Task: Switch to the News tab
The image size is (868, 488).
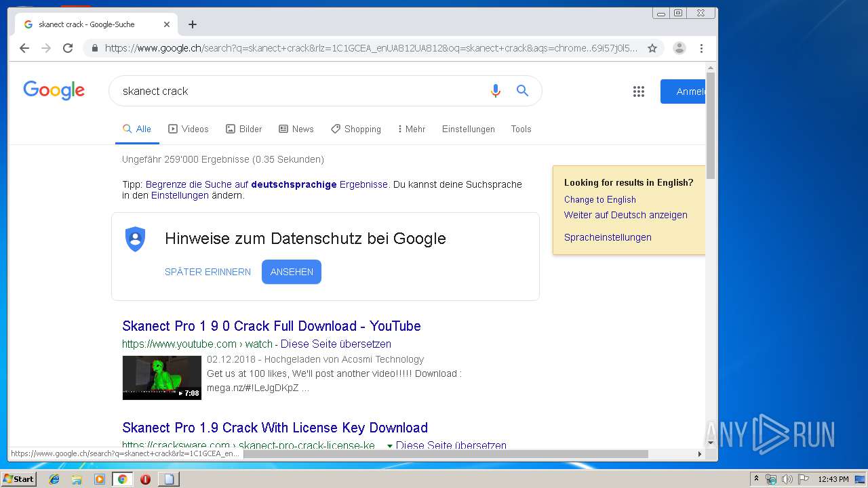Action: pyautogui.click(x=296, y=129)
